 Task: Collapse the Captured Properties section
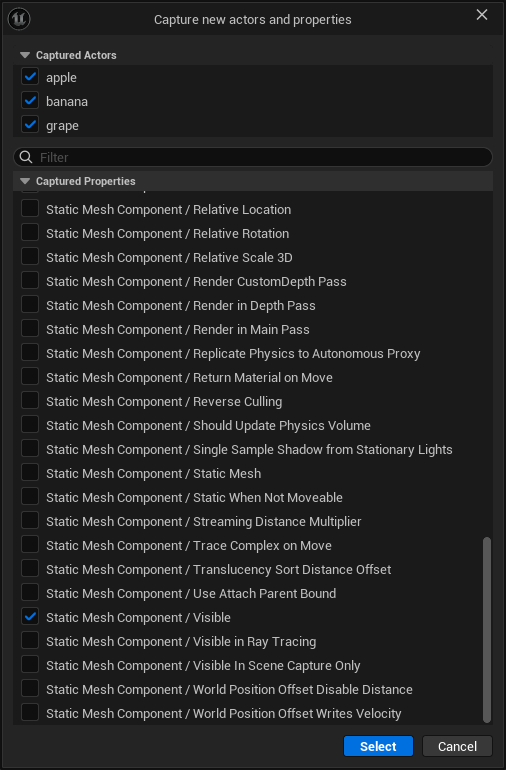25,181
